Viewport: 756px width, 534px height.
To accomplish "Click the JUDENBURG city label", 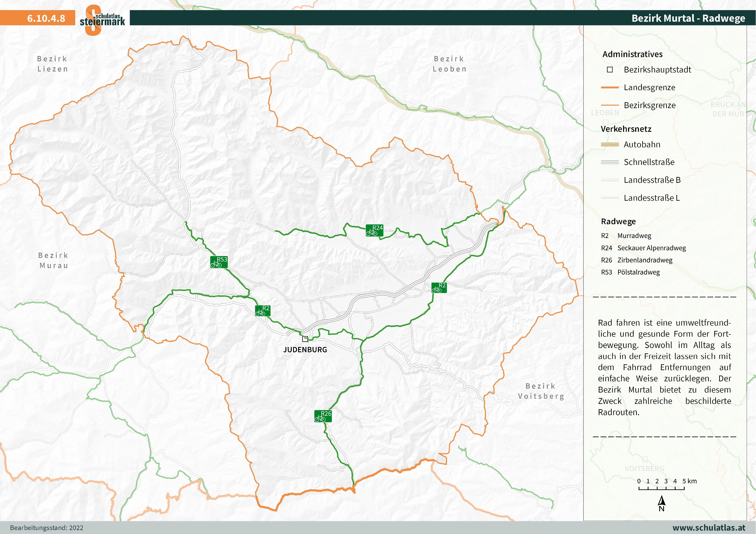I will pos(305,350).
